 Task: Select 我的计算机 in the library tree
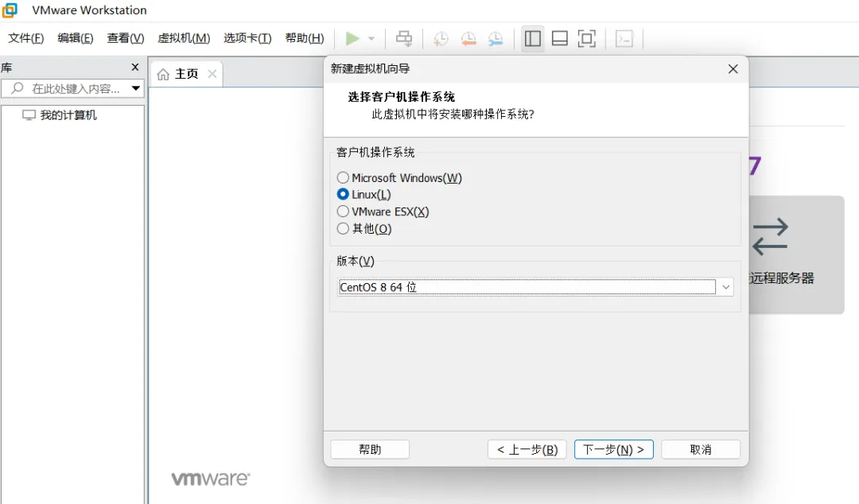coord(68,115)
